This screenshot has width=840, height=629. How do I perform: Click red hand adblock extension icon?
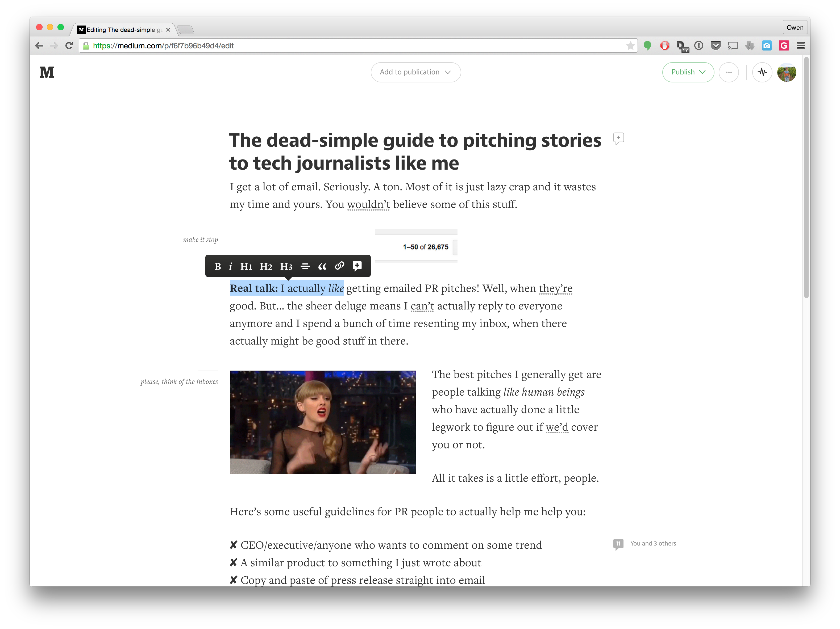[x=664, y=45]
